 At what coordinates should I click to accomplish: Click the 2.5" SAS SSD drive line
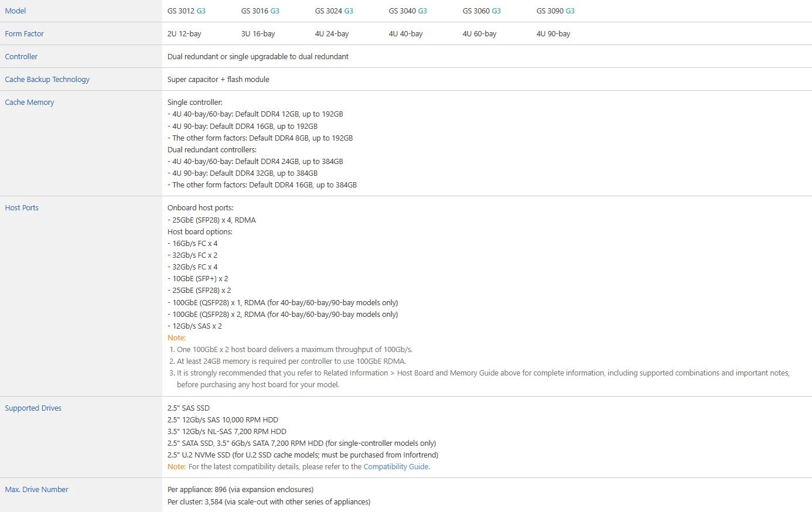pos(189,408)
